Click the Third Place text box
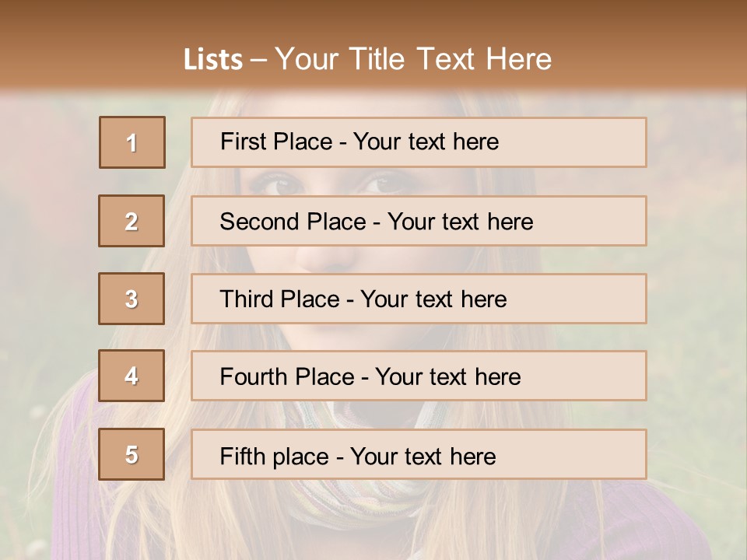 tap(419, 299)
